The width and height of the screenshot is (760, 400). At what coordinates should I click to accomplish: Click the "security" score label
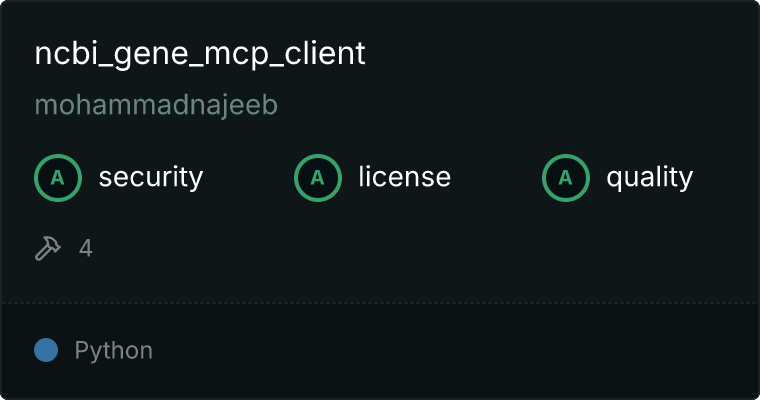click(x=151, y=177)
